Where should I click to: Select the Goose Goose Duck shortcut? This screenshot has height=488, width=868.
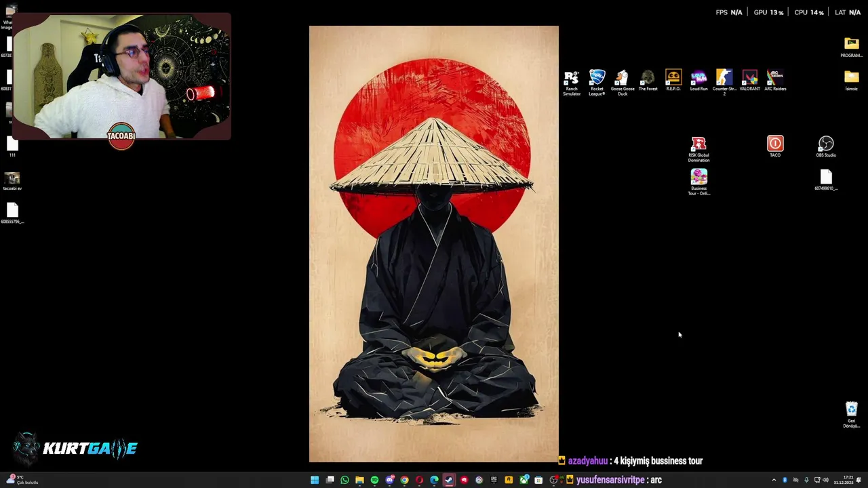click(623, 83)
